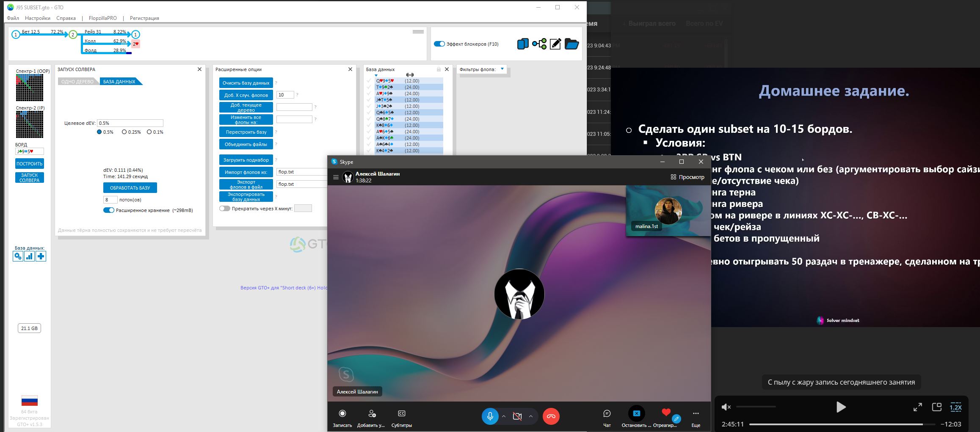Enter fullscreen in video player
980x432 pixels.
pos(918,407)
